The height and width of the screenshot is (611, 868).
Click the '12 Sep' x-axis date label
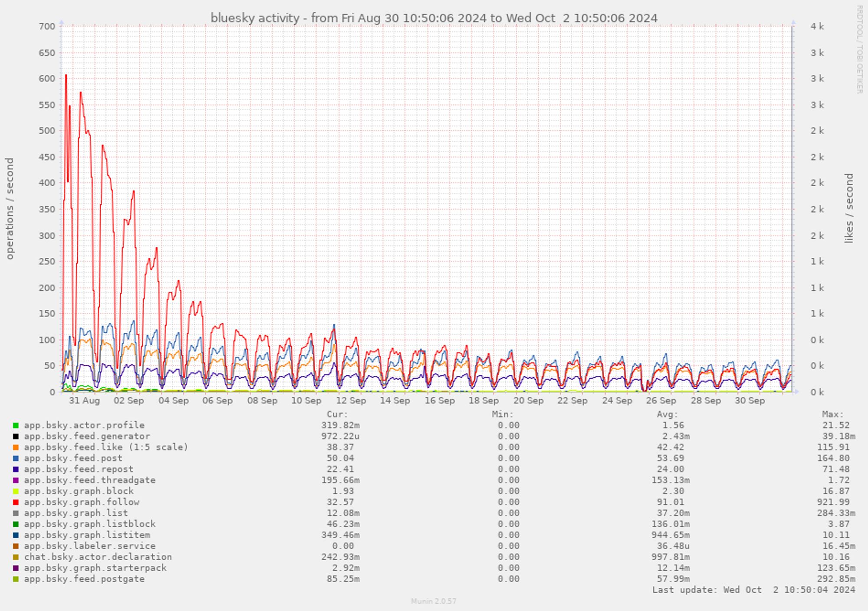coord(351,401)
